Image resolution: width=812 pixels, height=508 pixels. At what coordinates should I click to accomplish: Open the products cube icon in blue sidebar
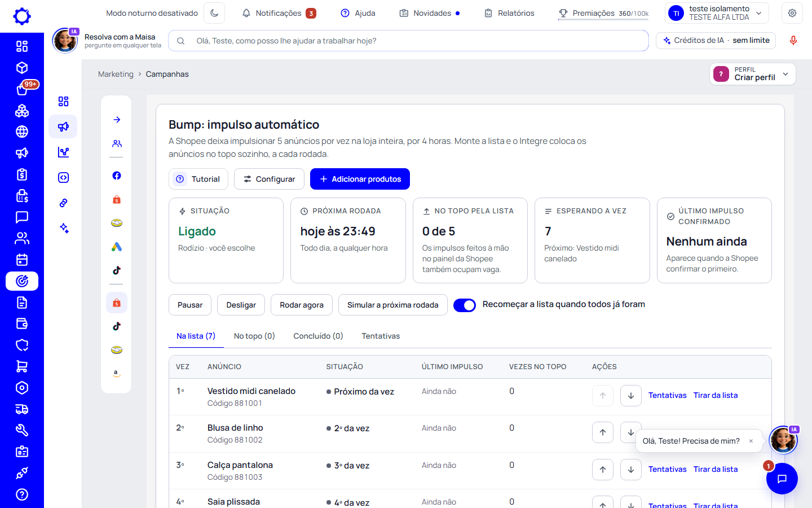22,68
